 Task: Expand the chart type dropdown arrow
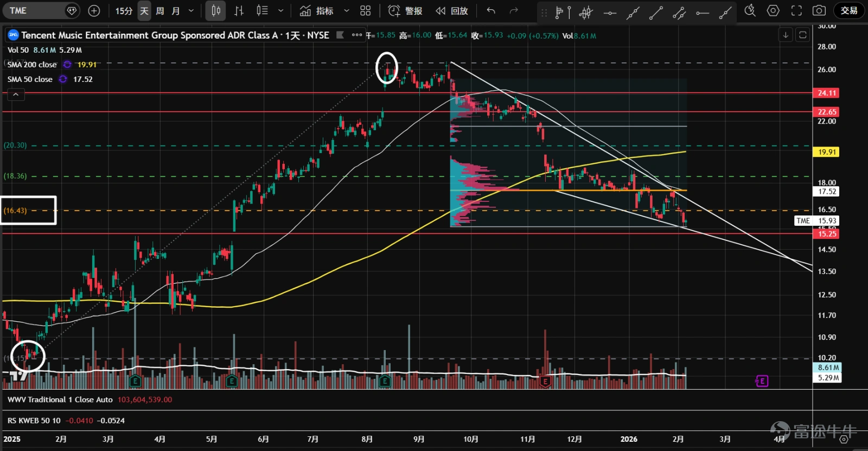[x=280, y=10]
